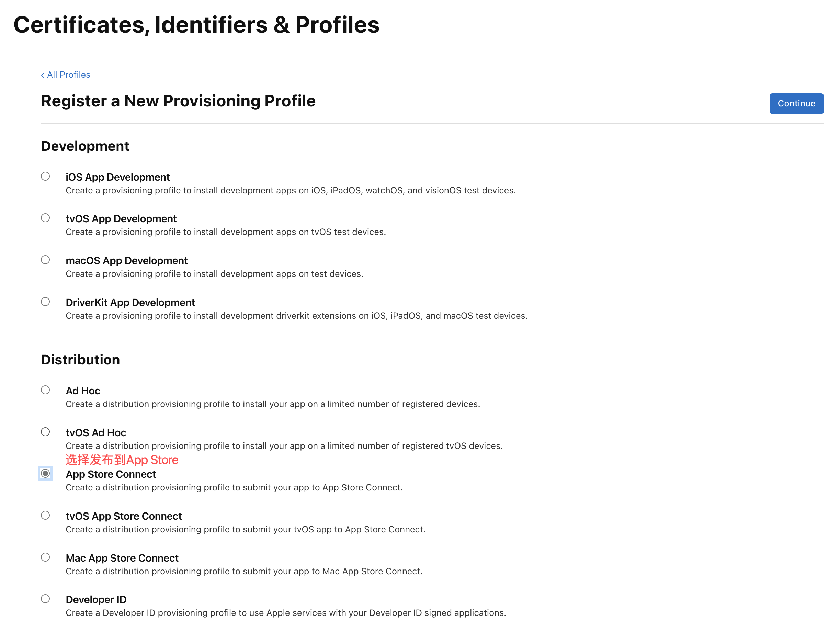Viewport: 840px width, 643px height.
Task: Select tvOS App Development radio button
Action: coord(46,218)
